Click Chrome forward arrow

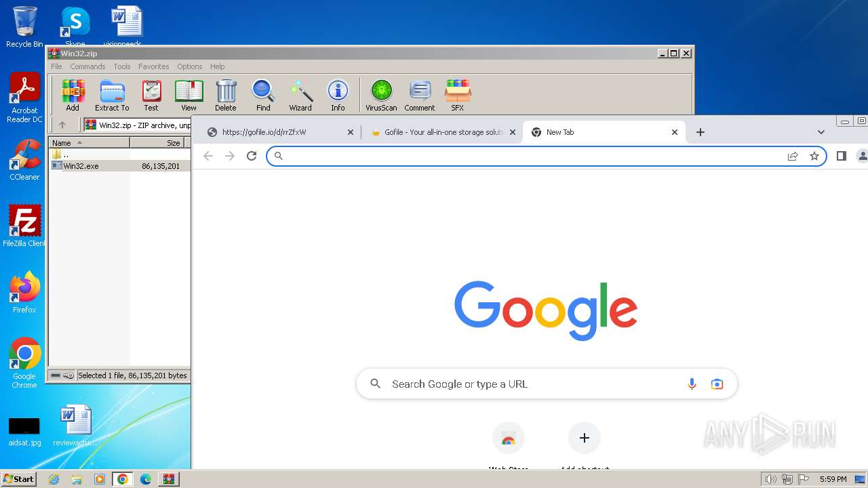pyautogui.click(x=230, y=156)
